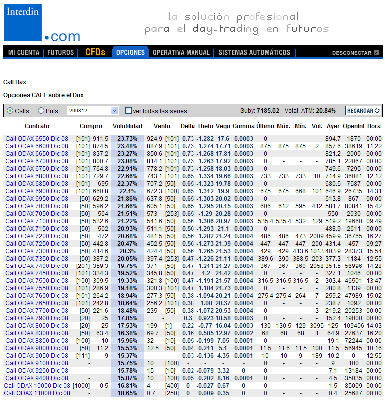385x400 pixels.
Task: Open the Call ODAX 9200 Dic 08 contract
Action: [x=37, y=371]
